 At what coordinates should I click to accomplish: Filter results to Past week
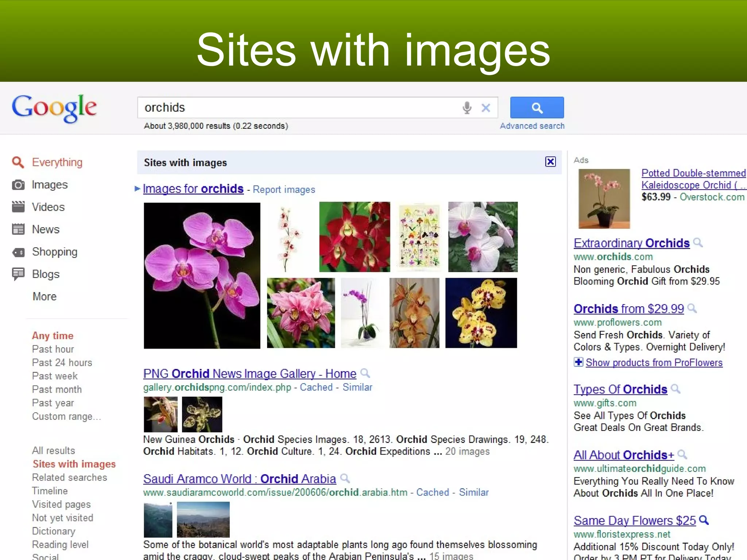55,376
